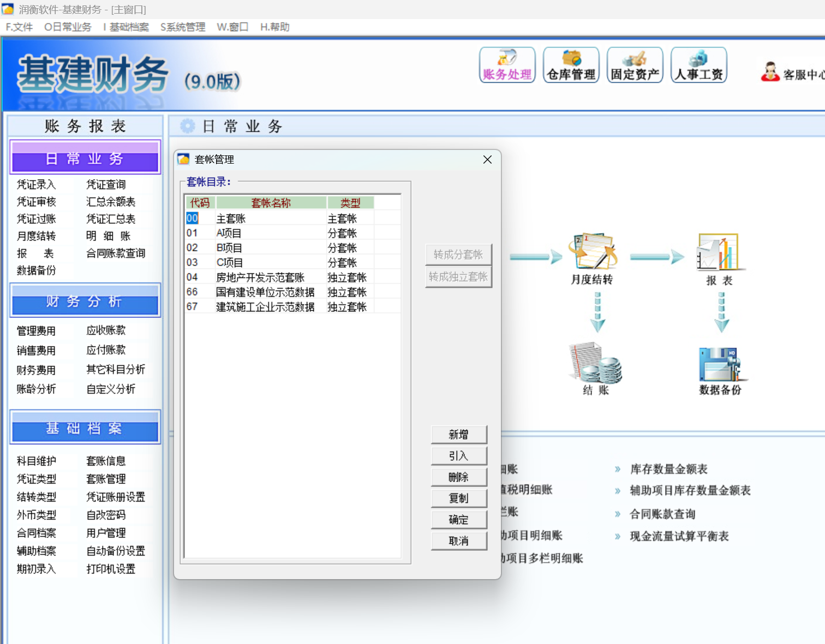
Task: Open 凭证录入 in the sidebar
Action: pyautogui.click(x=37, y=185)
